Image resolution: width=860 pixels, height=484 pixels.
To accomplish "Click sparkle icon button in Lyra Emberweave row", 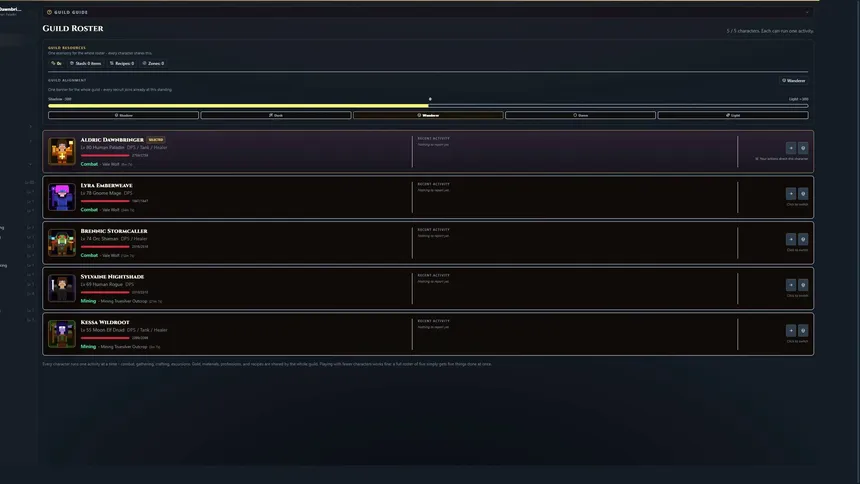I will [791, 194].
